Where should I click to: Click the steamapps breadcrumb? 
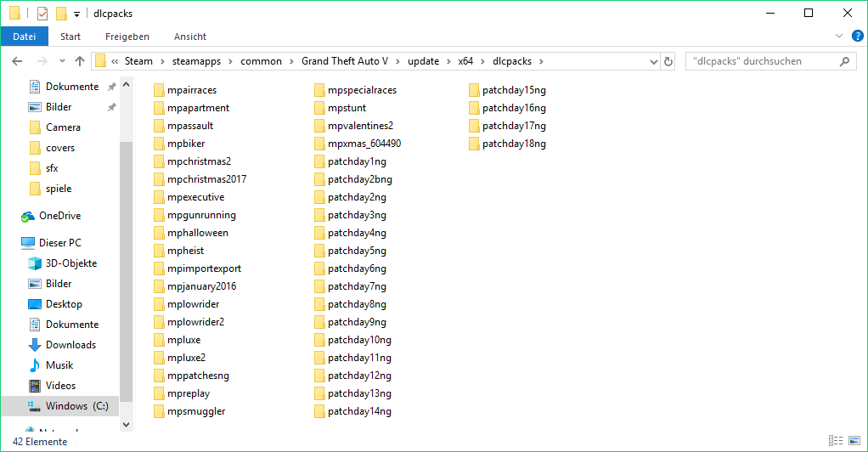point(196,61)
